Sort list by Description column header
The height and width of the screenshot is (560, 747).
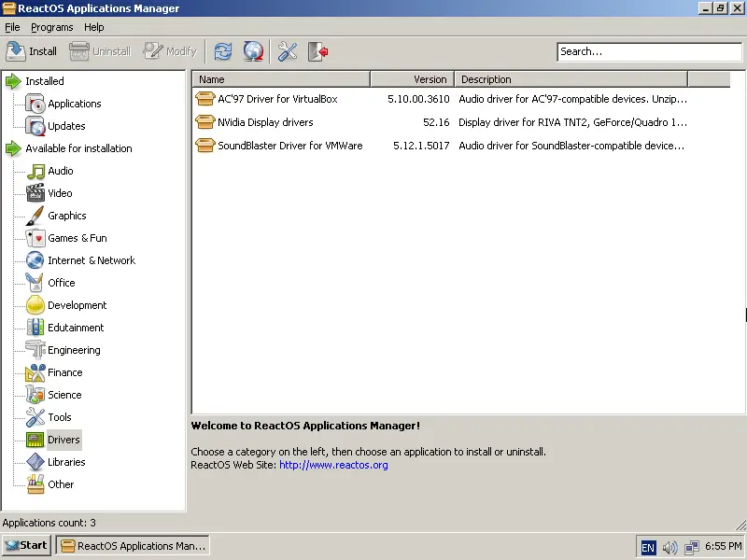point(571,79)
